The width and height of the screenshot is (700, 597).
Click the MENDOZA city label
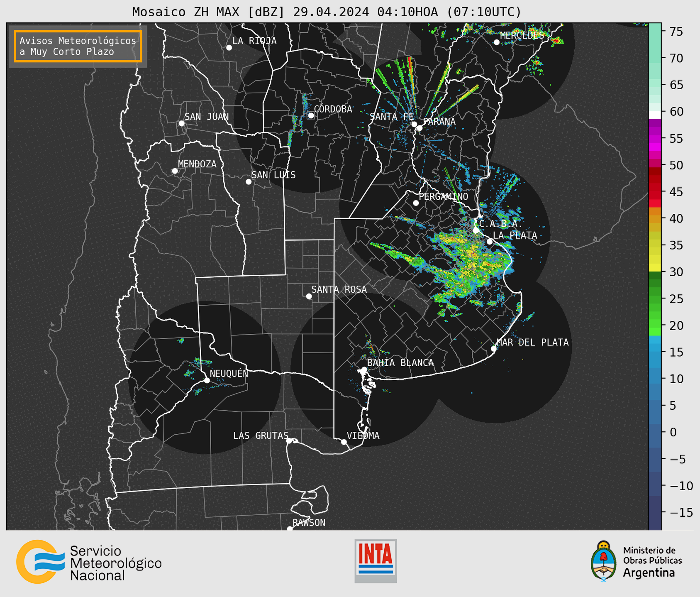click(x=197, y=164)
